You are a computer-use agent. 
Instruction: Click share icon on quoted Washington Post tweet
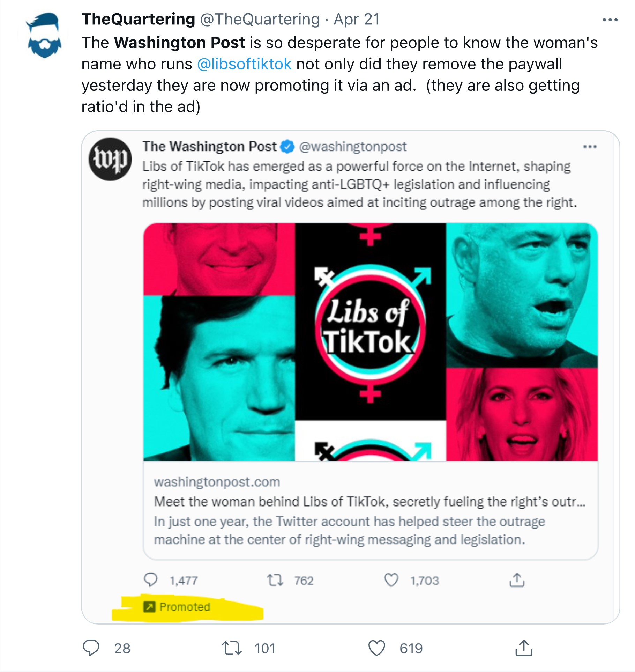click(517, 580)
